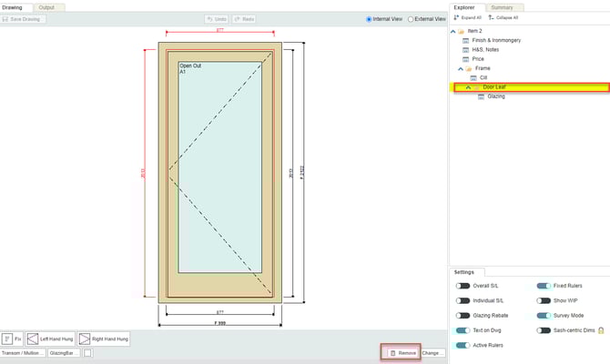Collapse the Frame node in the tree
The height and width of the screenshot is (364, 610).
pyautogui.click(x=461, y=68)
